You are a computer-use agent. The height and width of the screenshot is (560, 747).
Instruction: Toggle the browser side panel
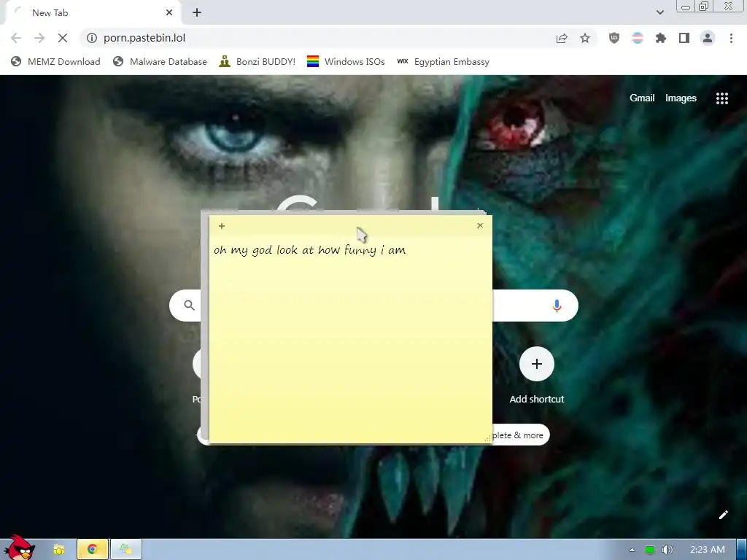684,38
